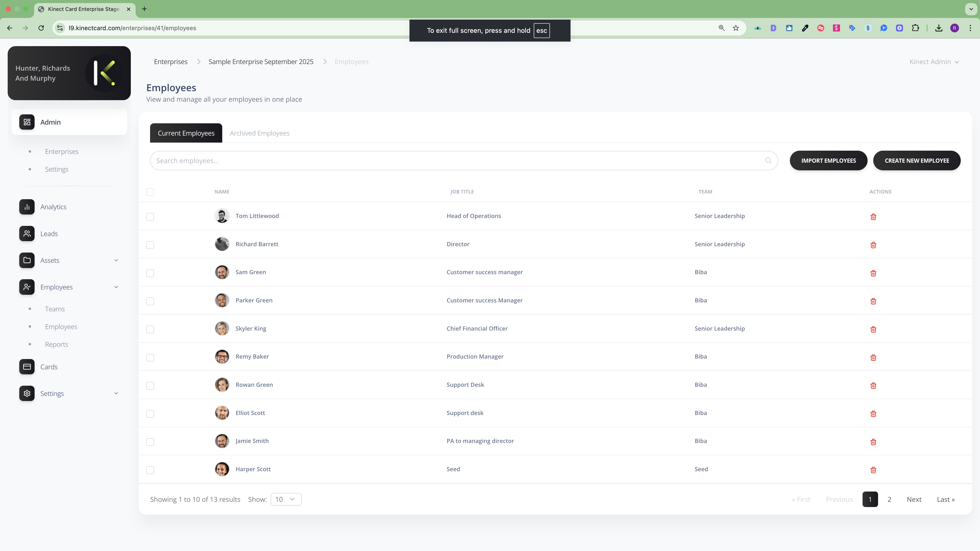Click the Cards sidebar icon
Image resolution: width=980 pixels, height=551 pixels.
point(27,367)
